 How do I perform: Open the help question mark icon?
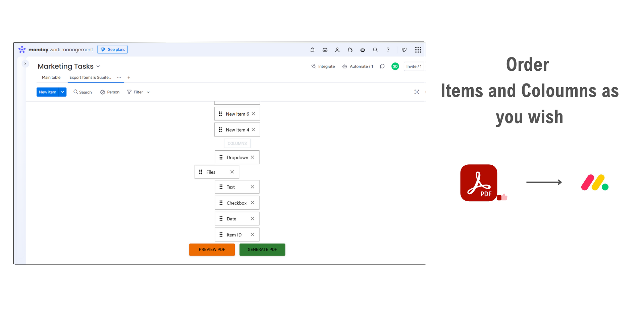pos(388,50)
